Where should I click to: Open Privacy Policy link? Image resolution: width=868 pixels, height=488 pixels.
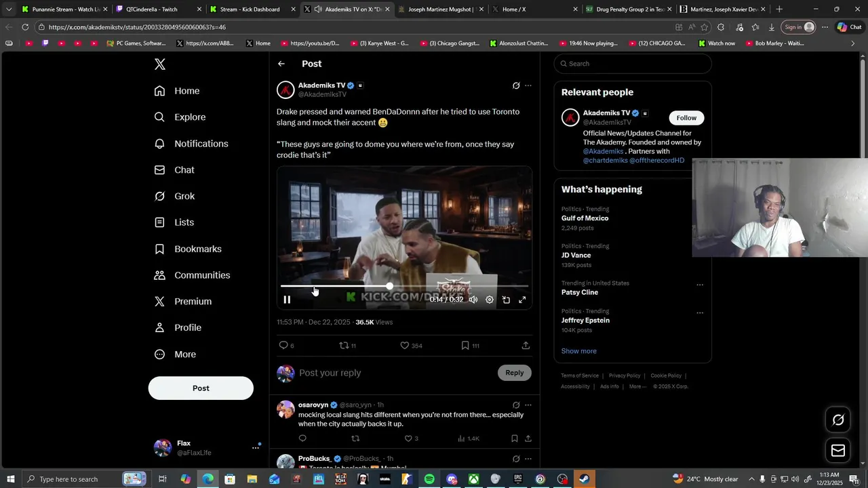tap(625, 375)
